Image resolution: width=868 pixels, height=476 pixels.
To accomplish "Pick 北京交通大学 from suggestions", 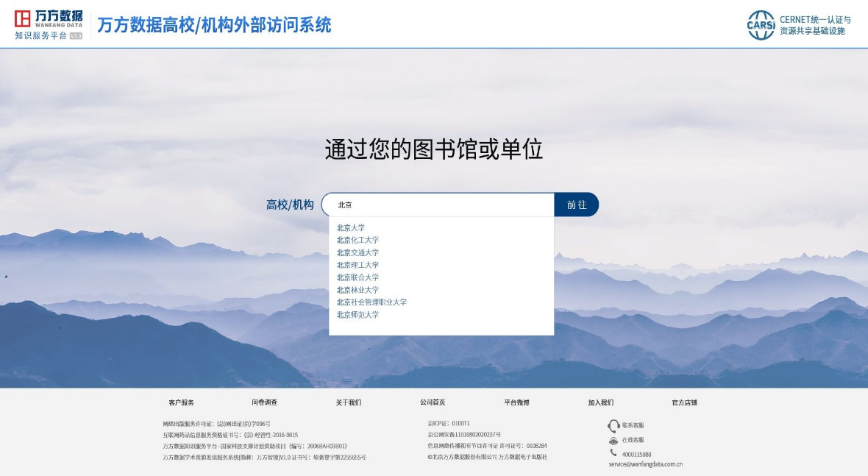I will click(x=357, y=253).
